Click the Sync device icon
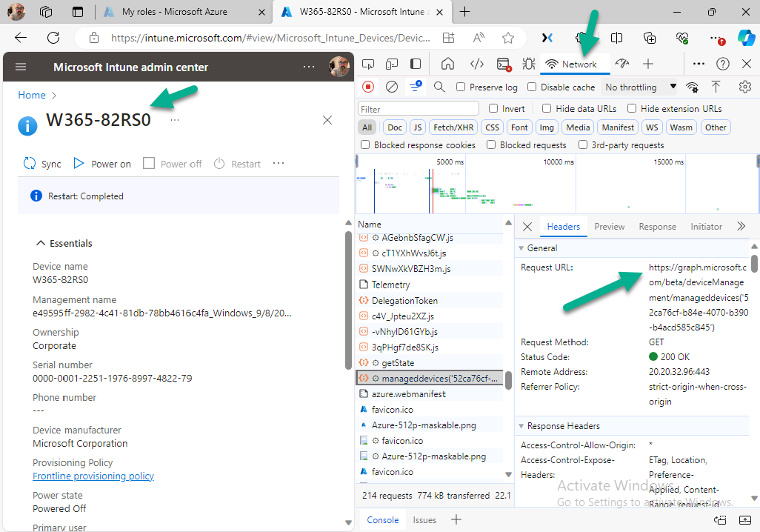The height and width of the screenshot is (532, 760). (30, 164)
